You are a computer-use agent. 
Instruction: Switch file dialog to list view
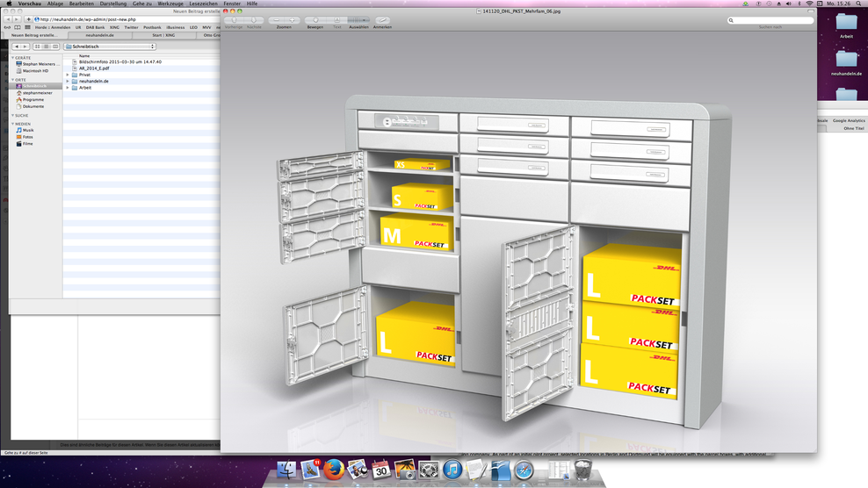[46, 47]
